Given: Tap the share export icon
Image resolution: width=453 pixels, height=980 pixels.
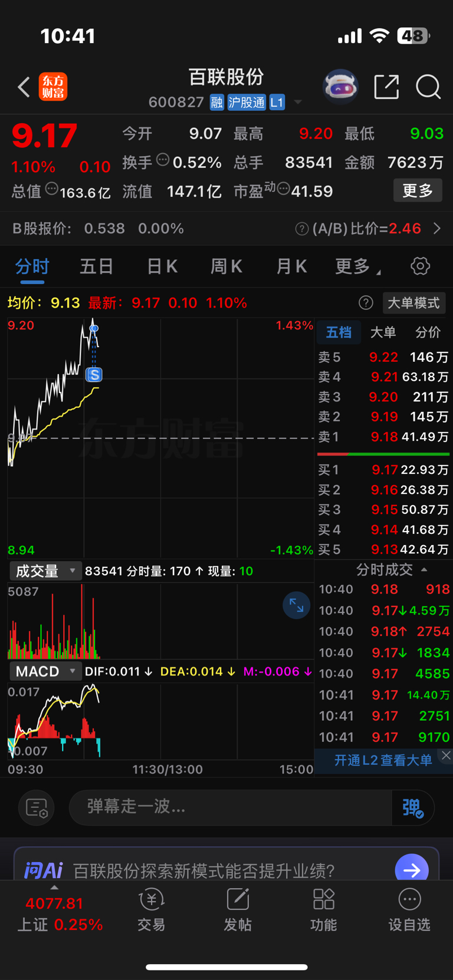Looking at the screenshot, I should (387, 87).
